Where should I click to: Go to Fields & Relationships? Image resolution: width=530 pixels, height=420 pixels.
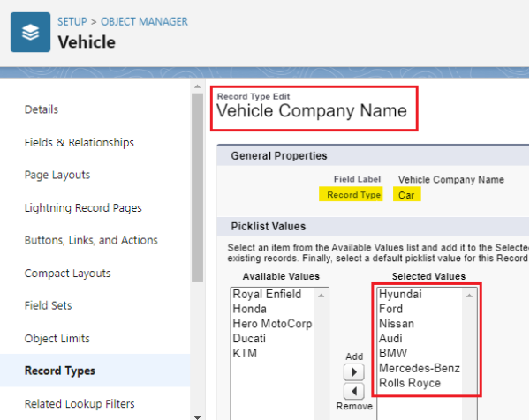79,142
